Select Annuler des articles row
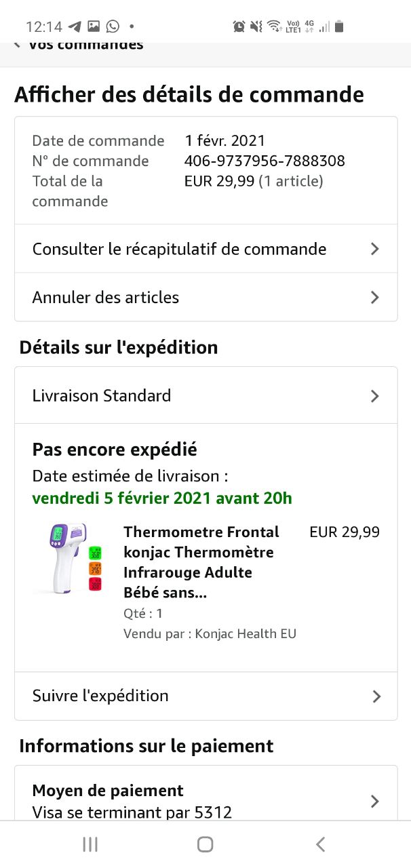The width and height of the screenshot is (411, 868). 106,297
